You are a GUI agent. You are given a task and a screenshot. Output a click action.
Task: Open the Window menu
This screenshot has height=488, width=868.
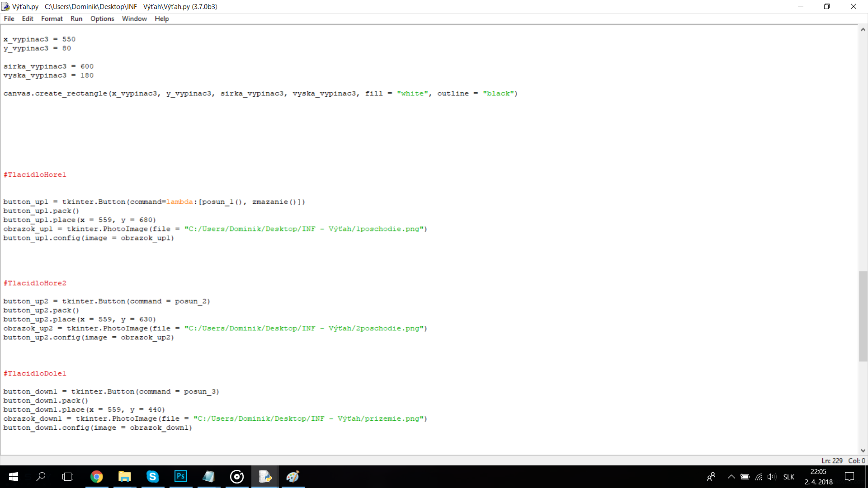(x=134, y=19)
